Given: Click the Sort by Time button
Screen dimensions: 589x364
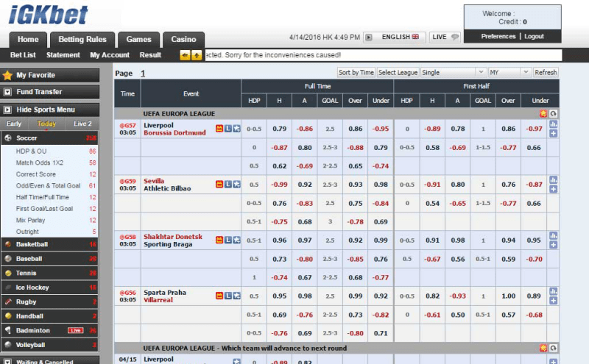Looking at the screenshot, I should coord(356,72).
